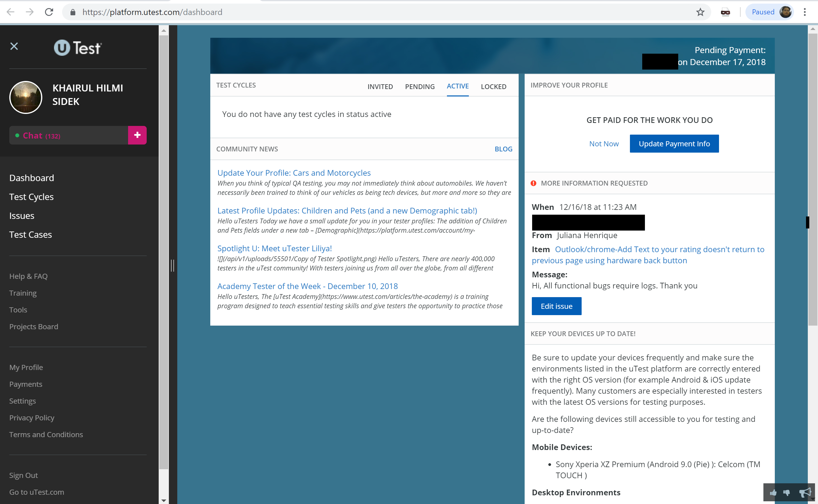Image resolution: width=818 pixels, height=504 pixels.
Task: Click the address bar URL
Action: [x=152, y=12]
